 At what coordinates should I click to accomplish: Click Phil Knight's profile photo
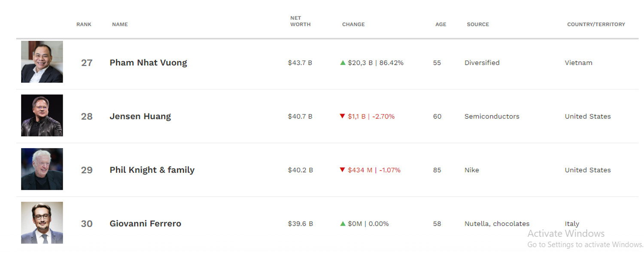(42, 169)
